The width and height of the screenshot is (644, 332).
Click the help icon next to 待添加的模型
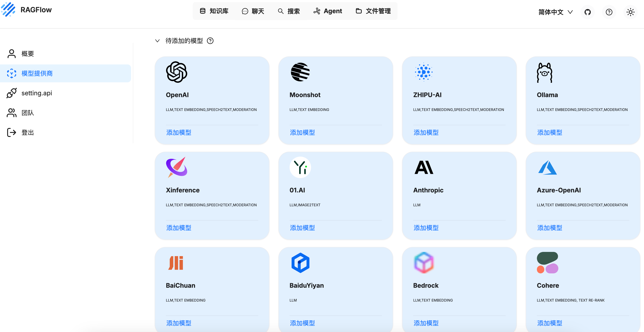click(x=210, y=41)
